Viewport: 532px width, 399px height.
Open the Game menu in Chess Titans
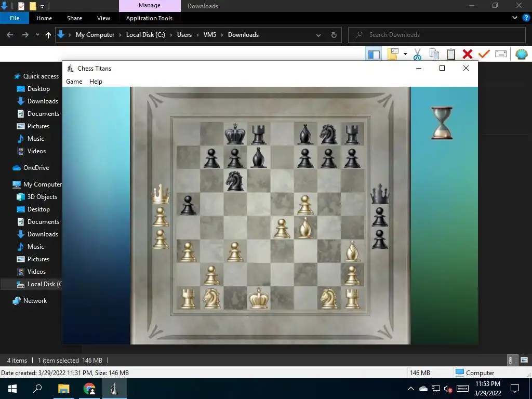click(74, 82)
